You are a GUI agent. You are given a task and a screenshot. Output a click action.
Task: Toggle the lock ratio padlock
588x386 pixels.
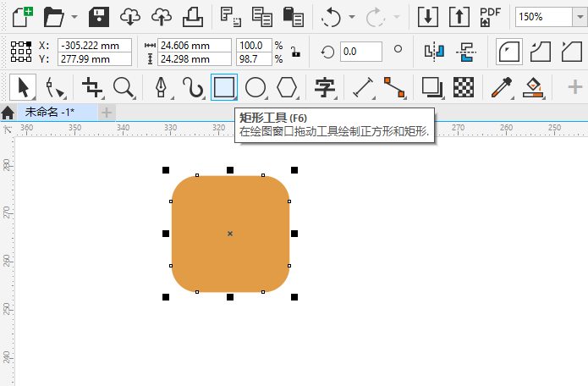tap(294, 52)
